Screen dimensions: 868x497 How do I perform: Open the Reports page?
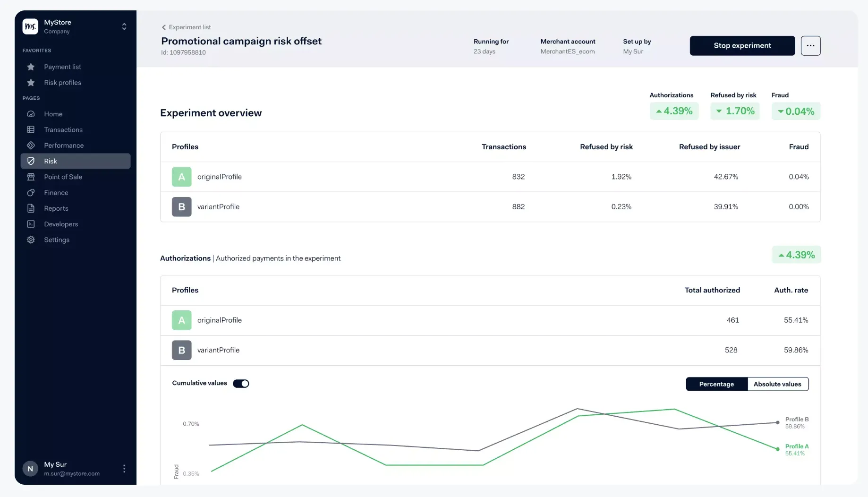pos(56,208)
